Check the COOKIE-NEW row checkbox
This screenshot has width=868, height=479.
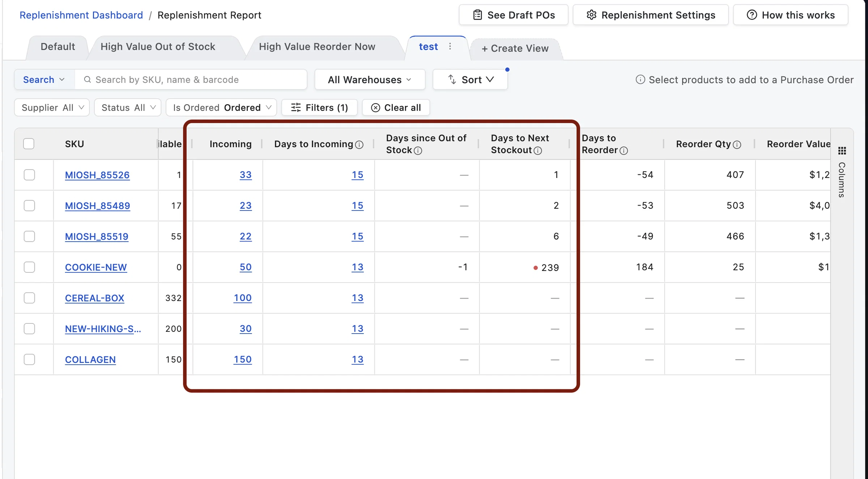click(x=29, y=267)
